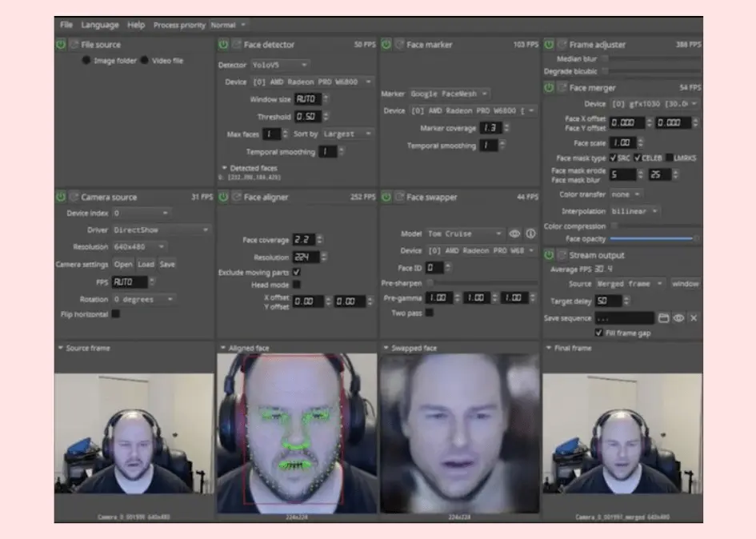
Task: Enable the Flip horizontal checkbox
Action: tap(116, 313)
